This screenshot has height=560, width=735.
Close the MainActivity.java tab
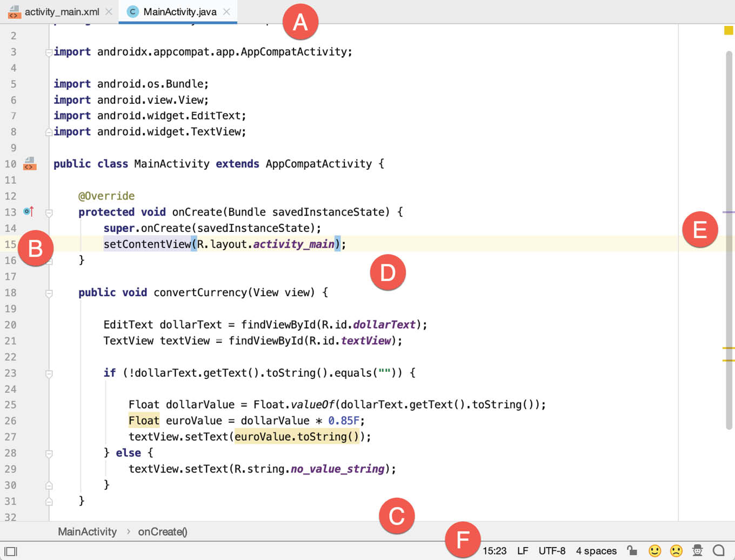[227, 11]
